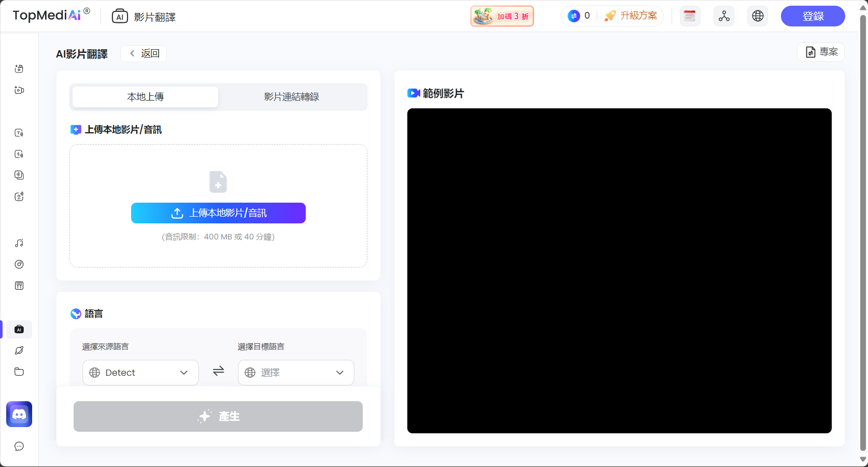Viewport: 868px width, 467px height.
Task: Open the 選擇 target language dropdown
Action: point(296,373)
